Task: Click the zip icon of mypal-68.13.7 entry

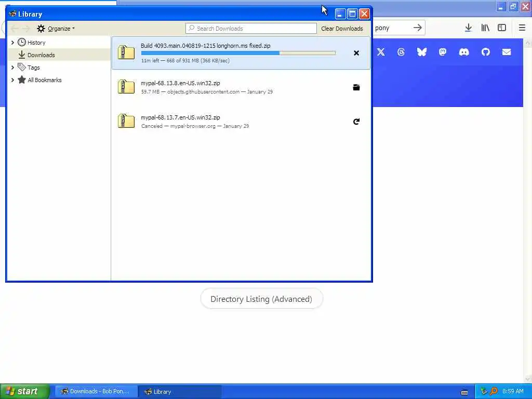Action: [x=126, y=121]
